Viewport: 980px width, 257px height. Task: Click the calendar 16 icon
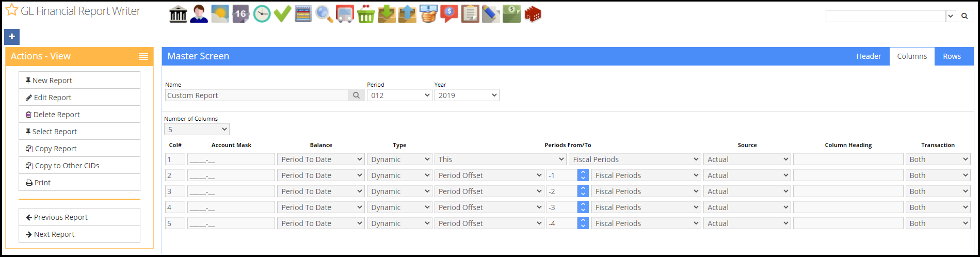click(240, 14)
